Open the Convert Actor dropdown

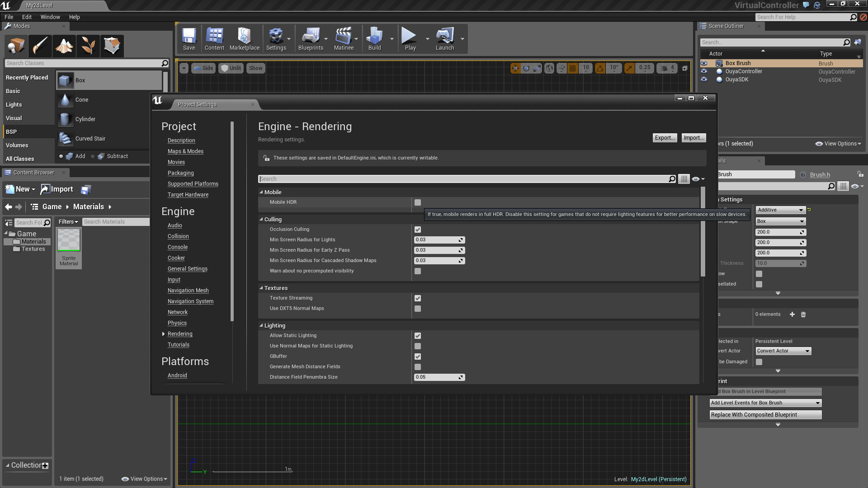[783, 351]
